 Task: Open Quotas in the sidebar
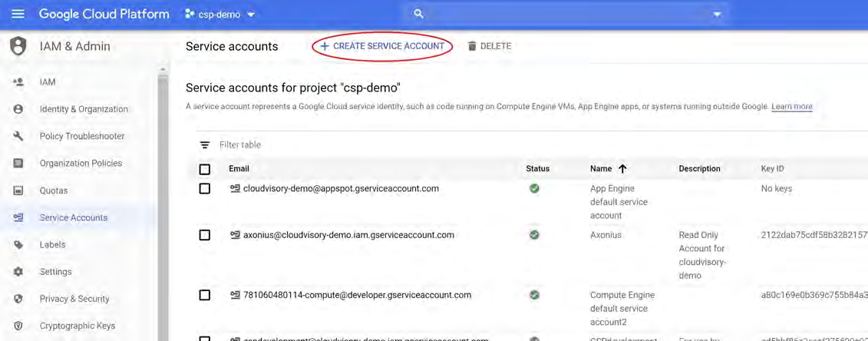click(x=54, y=190)
